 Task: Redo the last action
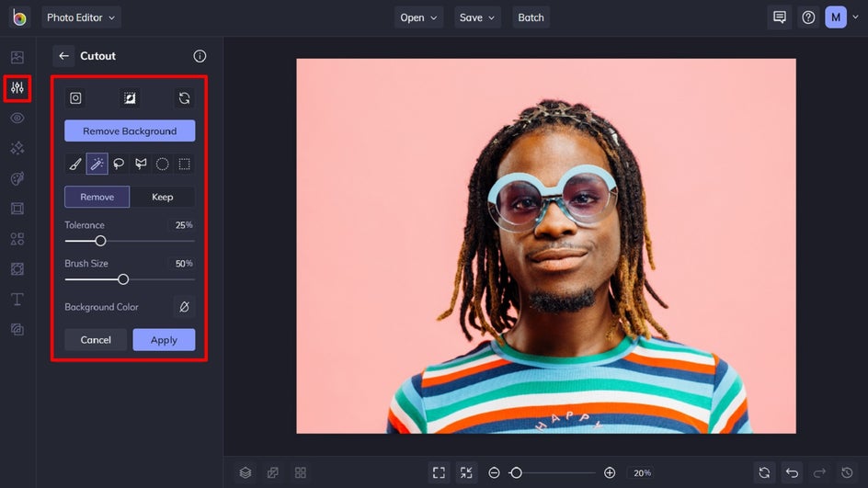[819, 472]
